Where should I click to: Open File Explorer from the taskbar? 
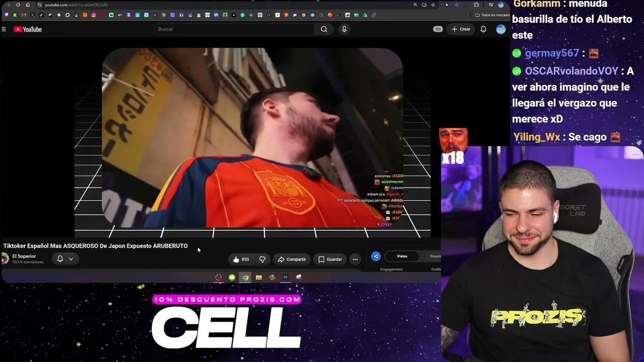coord(259,278)
